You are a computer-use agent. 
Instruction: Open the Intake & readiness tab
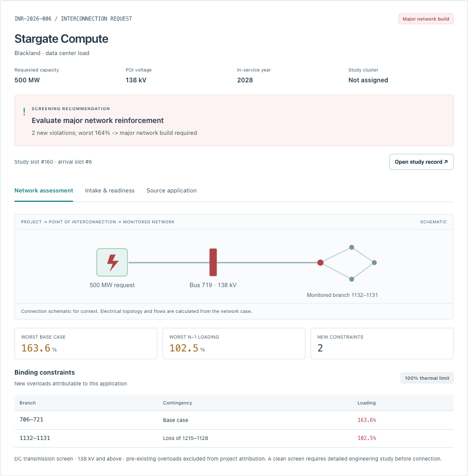point(110,190)
